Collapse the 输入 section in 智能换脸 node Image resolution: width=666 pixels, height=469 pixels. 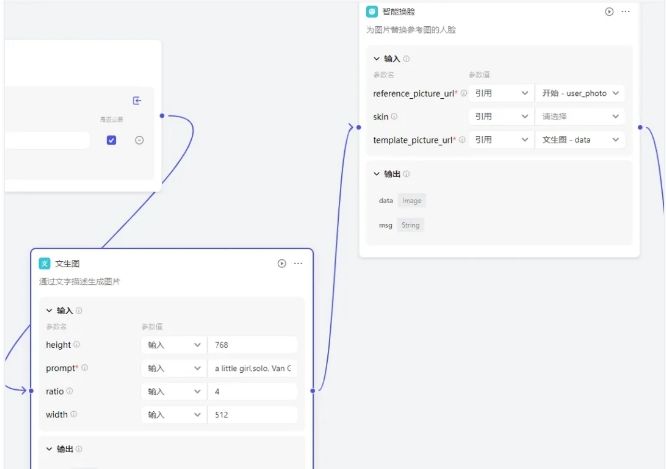pos(377,59)
